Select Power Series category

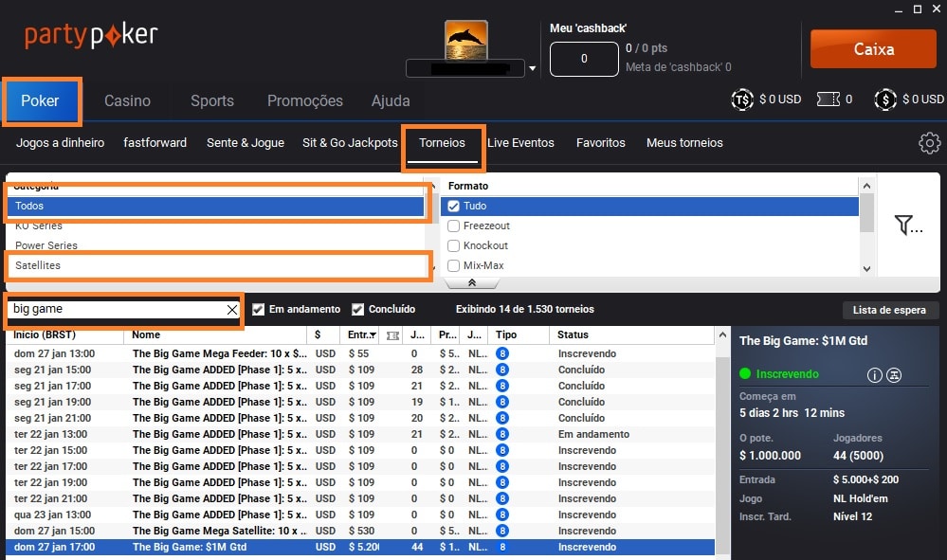215,246
